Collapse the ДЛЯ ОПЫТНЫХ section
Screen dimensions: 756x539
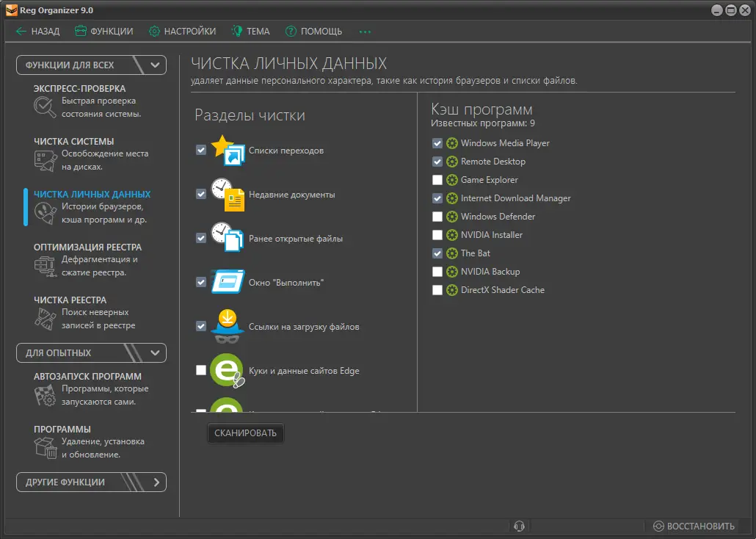pyautogui.click(x=155, y=352)
